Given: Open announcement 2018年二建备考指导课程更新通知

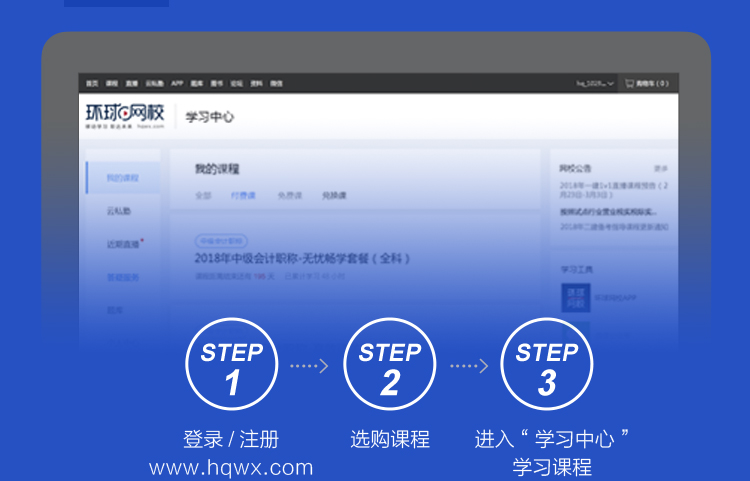Looking at the screenshot, I should 614,227.
